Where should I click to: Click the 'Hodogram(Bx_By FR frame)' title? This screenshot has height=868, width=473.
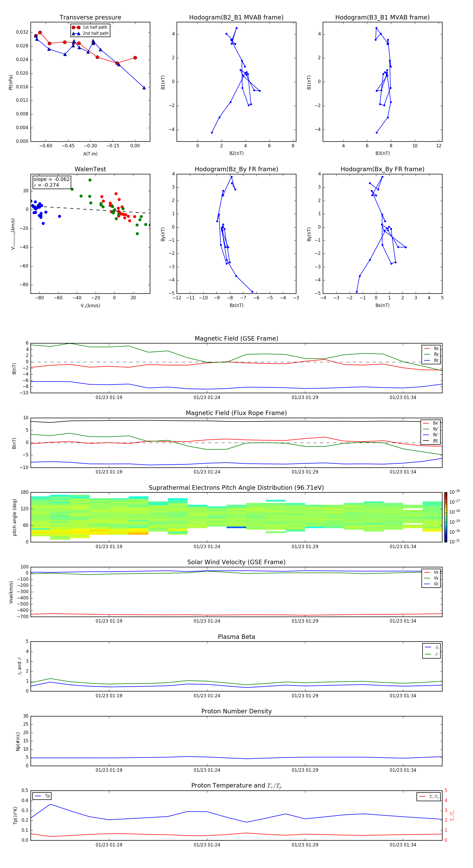click(382, 169)
